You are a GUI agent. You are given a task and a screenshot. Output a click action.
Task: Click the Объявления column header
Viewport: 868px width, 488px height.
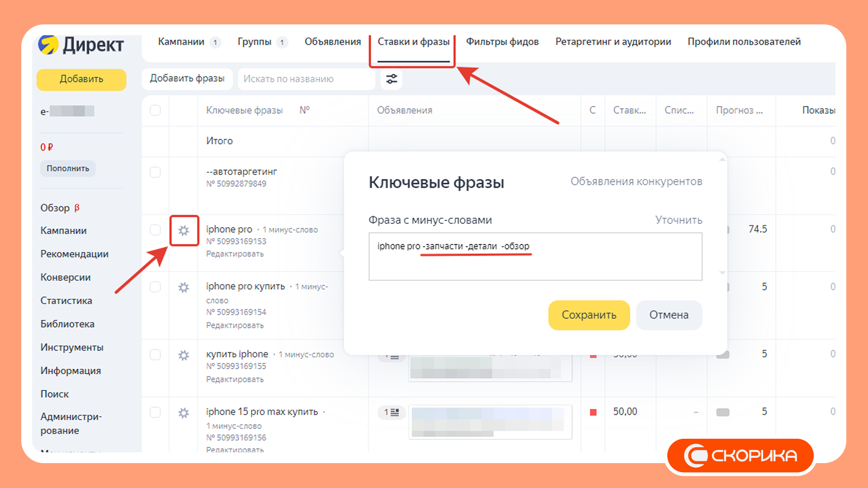coord(405,110)
